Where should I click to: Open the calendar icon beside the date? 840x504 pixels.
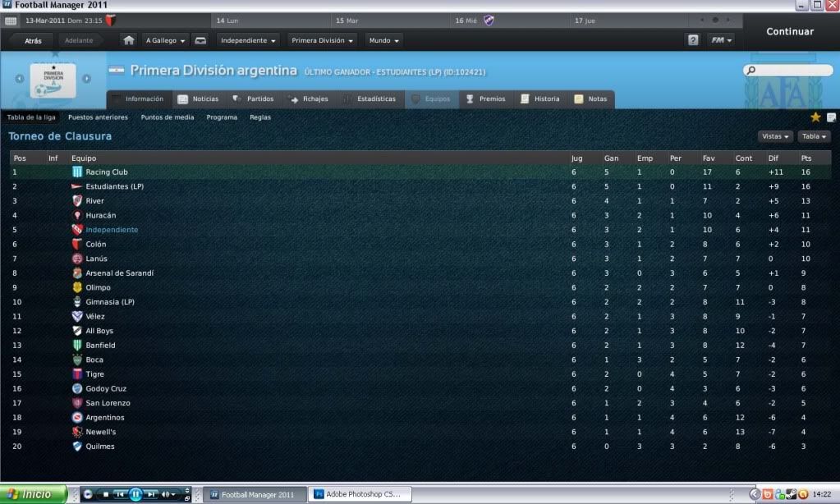tap(11, 21)
